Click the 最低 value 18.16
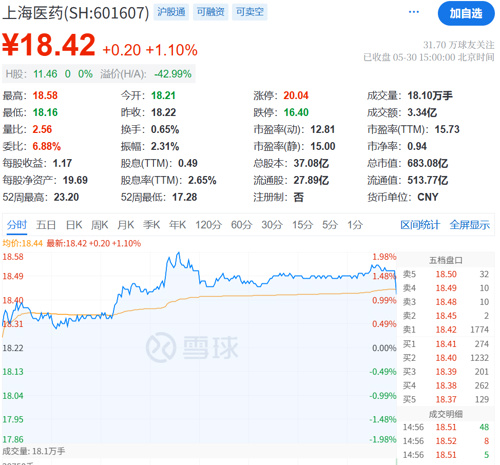 tap(45, 112)
